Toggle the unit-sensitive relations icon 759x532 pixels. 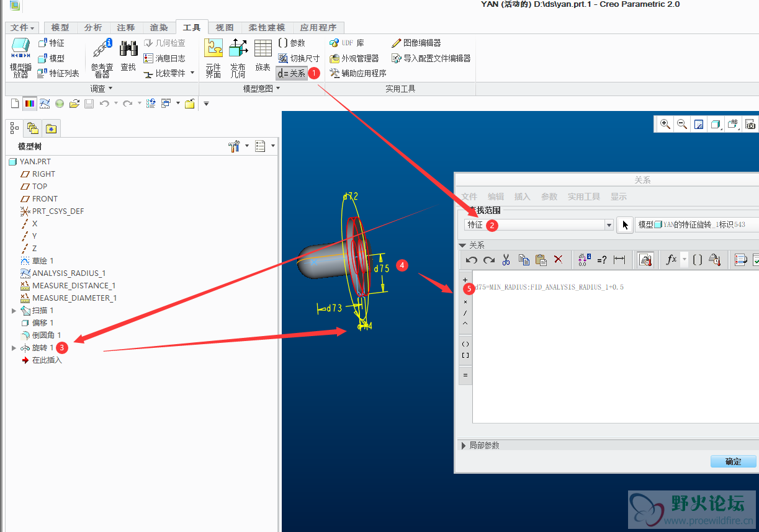click(x=646, y=260)
